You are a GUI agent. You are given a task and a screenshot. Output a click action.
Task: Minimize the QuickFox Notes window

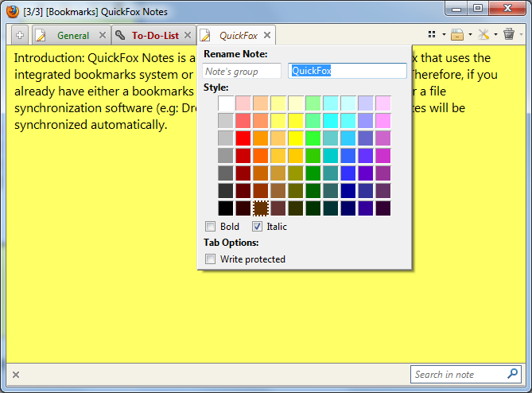pos(456,9)
